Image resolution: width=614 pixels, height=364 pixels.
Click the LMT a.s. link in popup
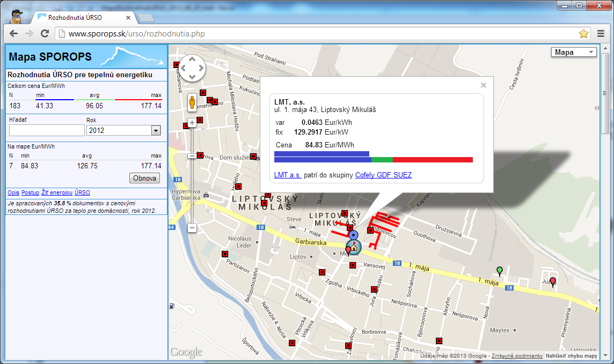click(x=288, y=175)
